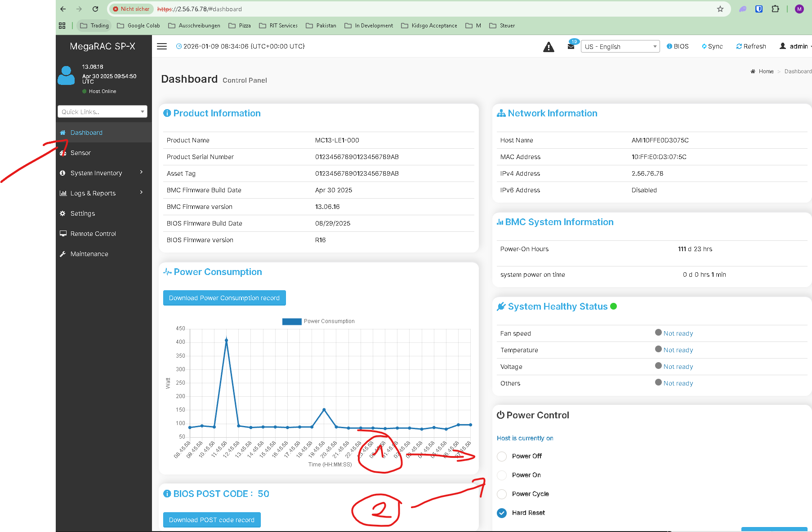Open the Sensor sidebar item
The width and height of the screenshot is (812, 532).
point(103,153)
